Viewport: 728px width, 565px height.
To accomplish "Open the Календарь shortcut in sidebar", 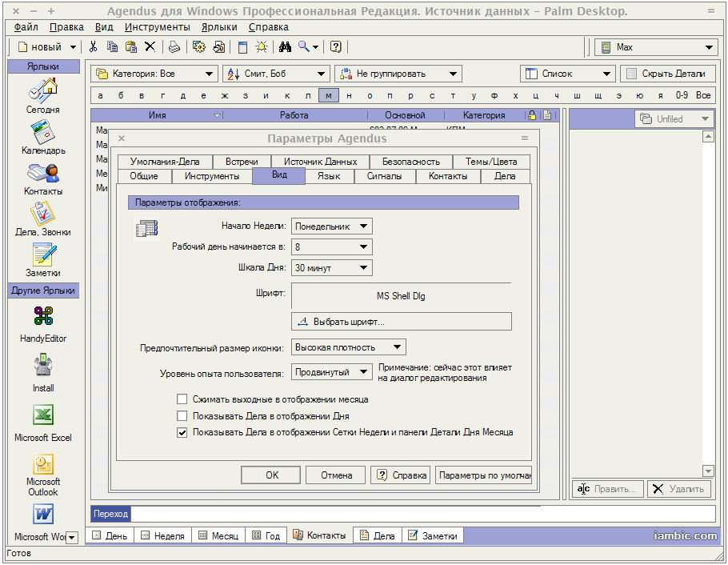I will 43,132.
